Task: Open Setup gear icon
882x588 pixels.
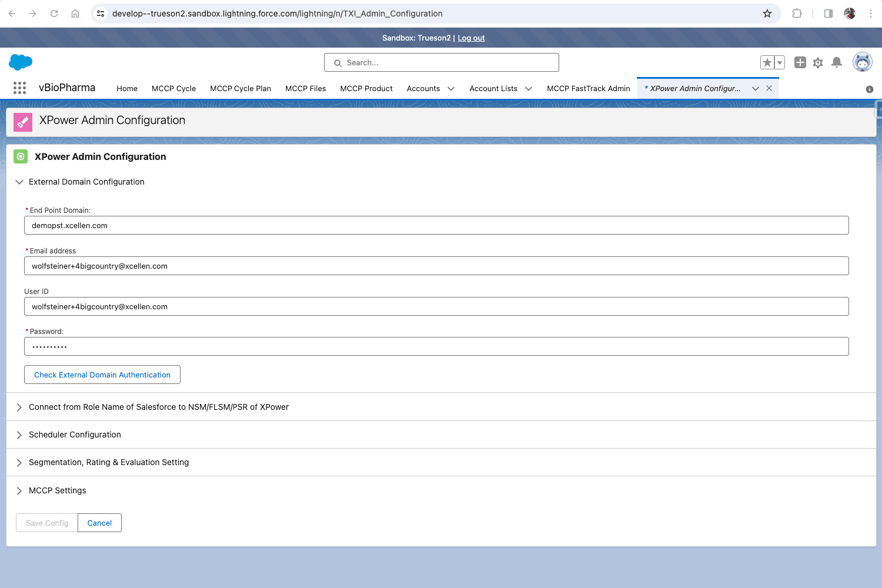Action: (x=818, y=62)
